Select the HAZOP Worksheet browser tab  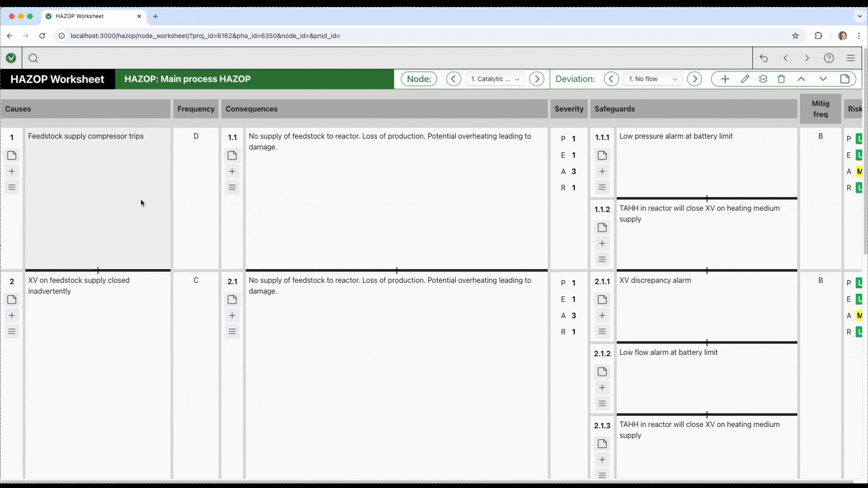(80, 16)
